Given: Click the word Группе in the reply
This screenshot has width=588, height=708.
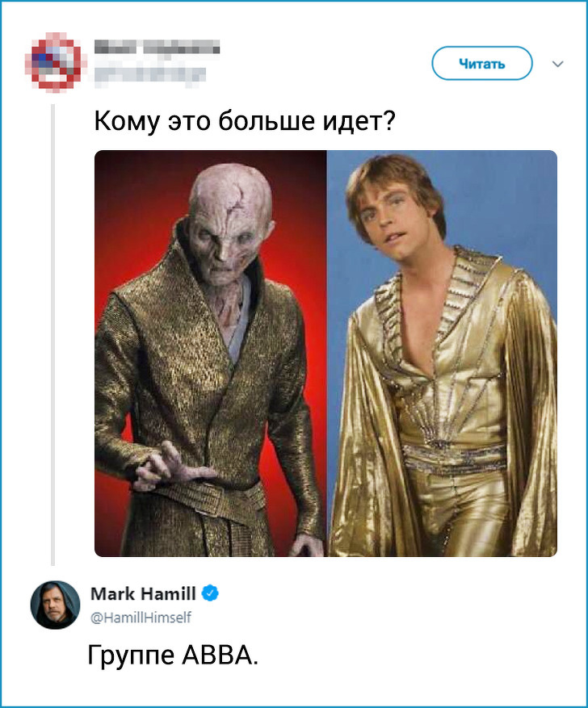Looking at the screenshot, I should pyautogui.click(x=131, y=656).
